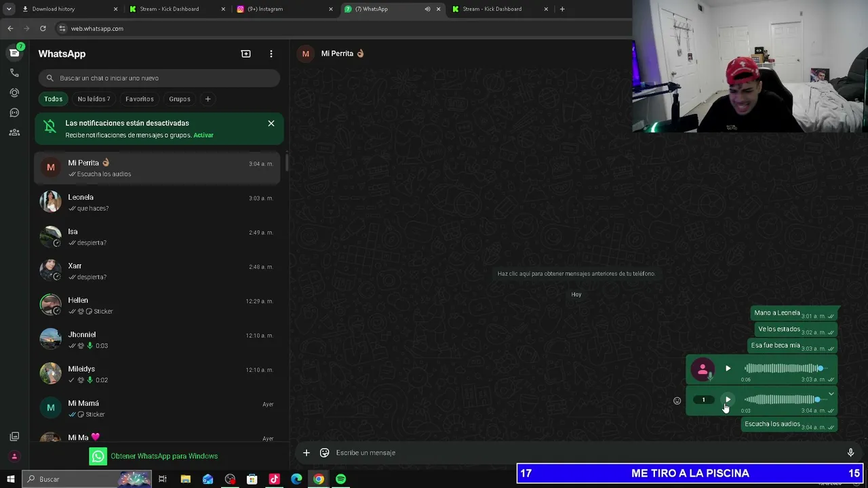Filter chats by Favoritos
This screenshot has width=868, height=488.
pos(140,99)
